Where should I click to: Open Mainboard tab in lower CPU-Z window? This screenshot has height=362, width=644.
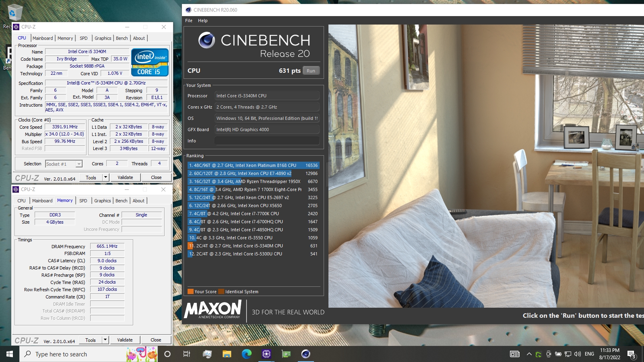pos(42,201)
